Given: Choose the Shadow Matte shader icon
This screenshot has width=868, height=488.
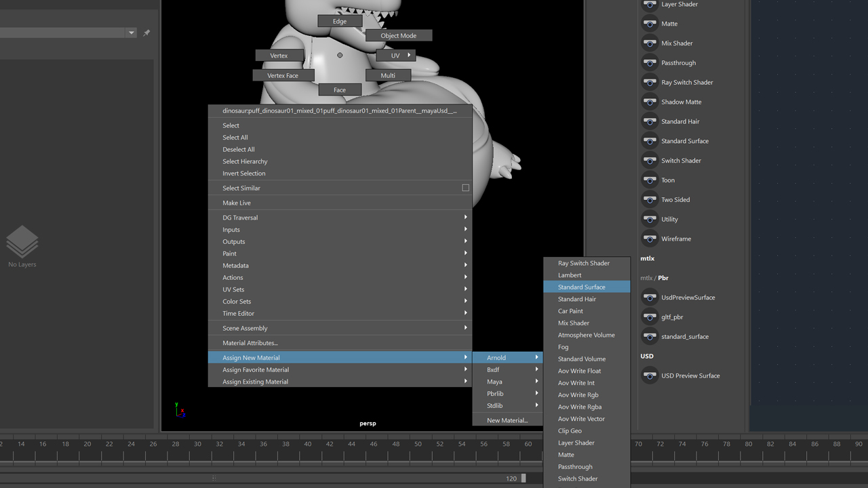Looking at the screenshot, I should [x=650, y=102].
